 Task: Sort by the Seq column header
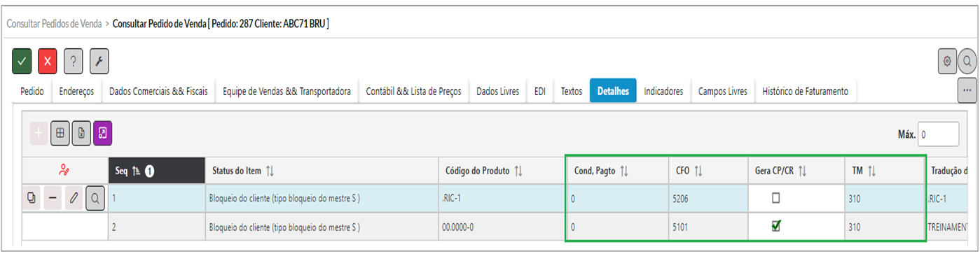click(x=156, y=171)
